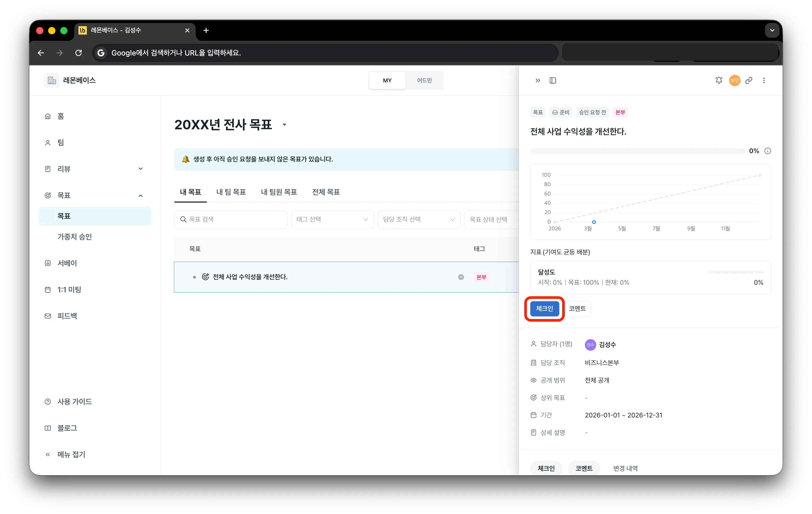This screenshot has width=812, height=514.
Task: Click the 본부 tag in goal row
Action: coord(481,277)
